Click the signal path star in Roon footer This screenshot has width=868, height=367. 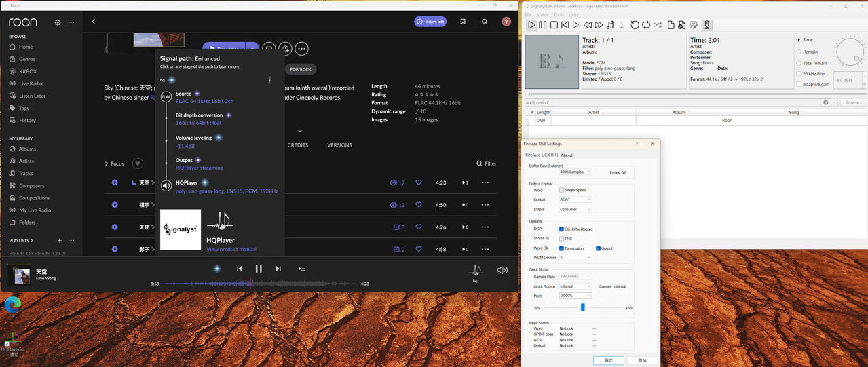click(217, 269)
